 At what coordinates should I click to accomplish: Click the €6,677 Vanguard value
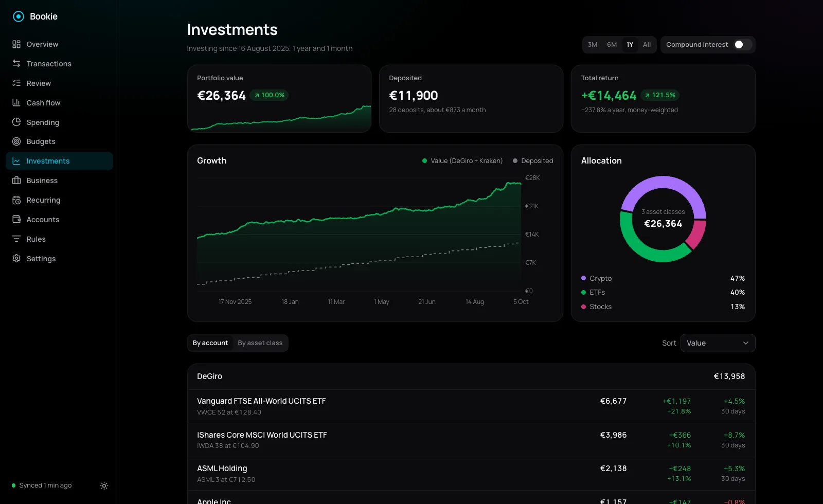click(x=614, y=401)
